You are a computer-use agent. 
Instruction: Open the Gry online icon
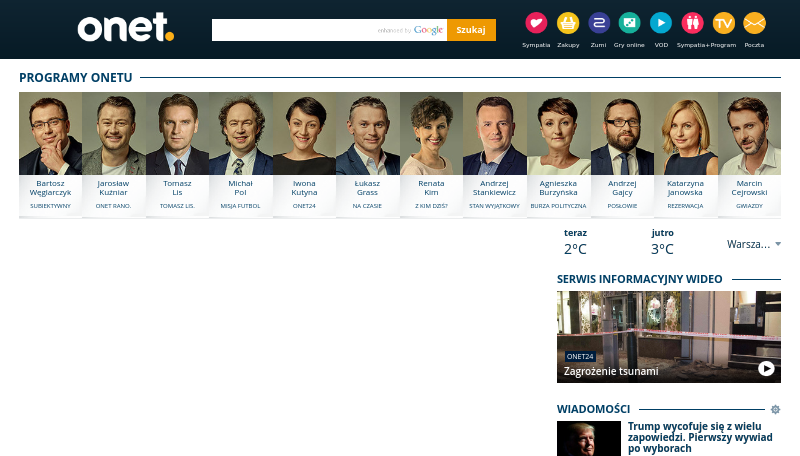click(x=629, y=23)
